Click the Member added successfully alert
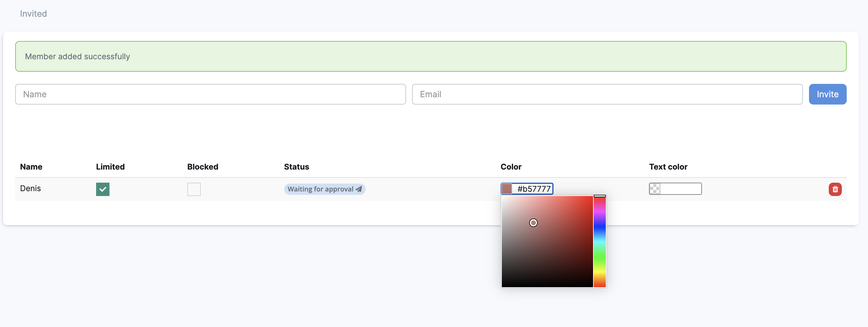Viewport: 868px width, 327px height. coord(431,57)
